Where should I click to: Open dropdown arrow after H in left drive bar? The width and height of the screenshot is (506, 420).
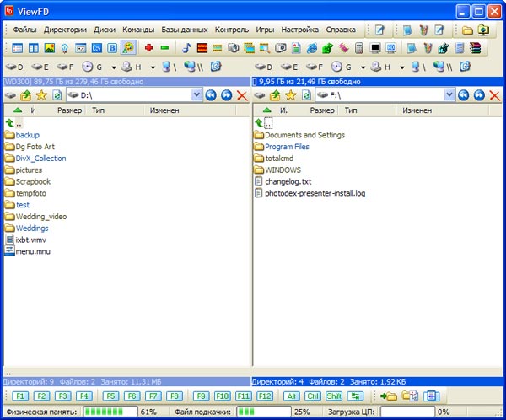pyautogui.click(x=153, y=67)
